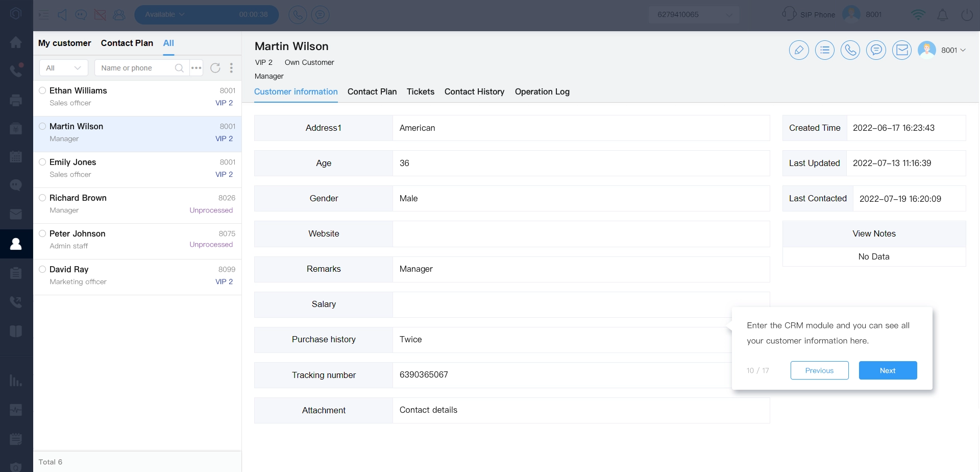The width and height of the screenshot is (980, 472).
Task: Click the list icon in customer header
Action: (824, 50)
